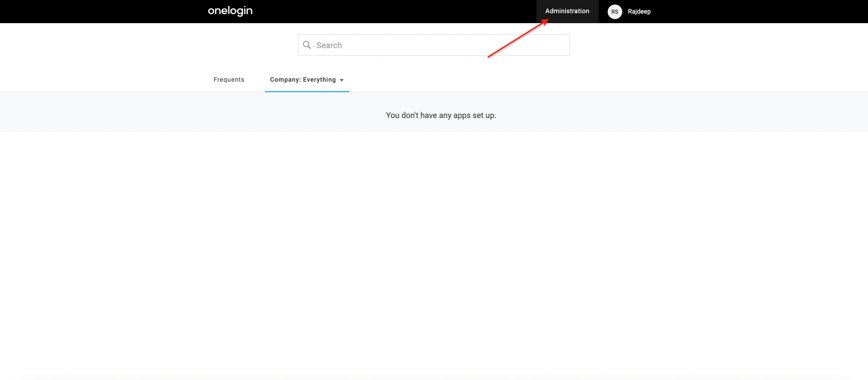
Task: Click the RS avatar circle
Action: [x=614, y=12]
